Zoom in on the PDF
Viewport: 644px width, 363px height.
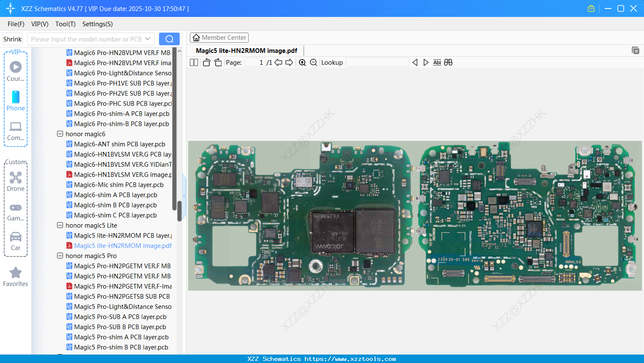point(302,62)
